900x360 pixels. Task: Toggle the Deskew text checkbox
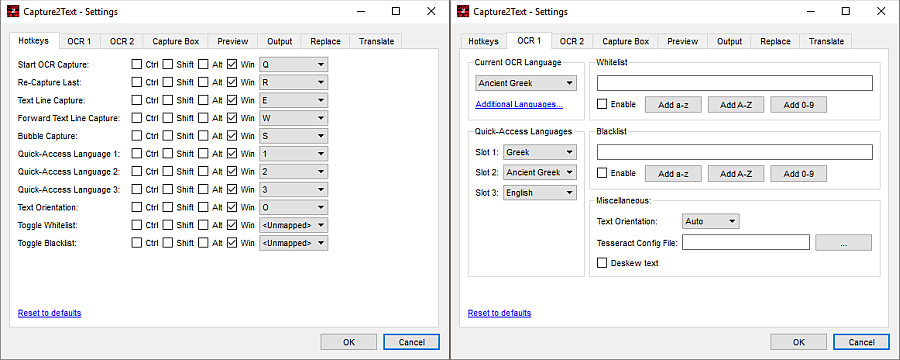(602, 262)
